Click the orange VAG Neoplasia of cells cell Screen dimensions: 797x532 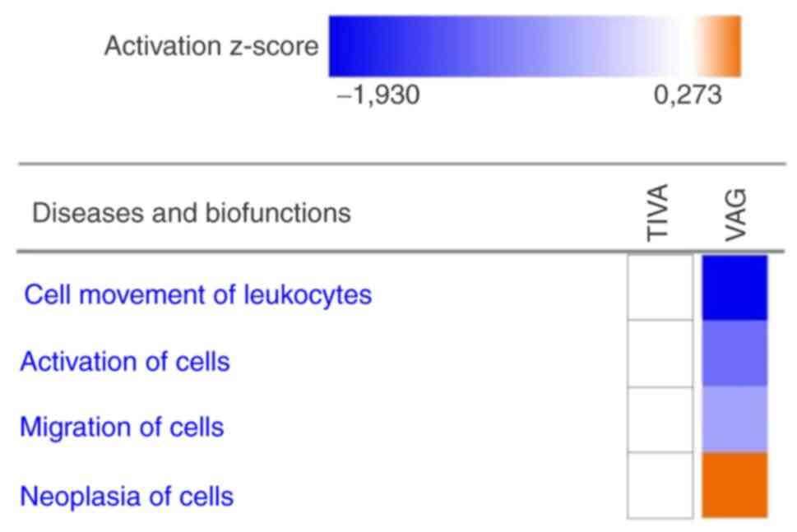[x=734, y=485]
